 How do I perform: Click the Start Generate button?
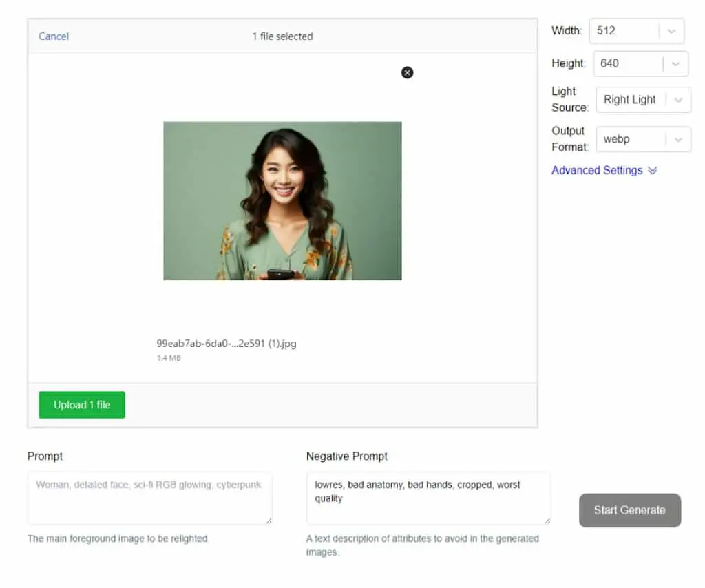click(x=629, y=510)
